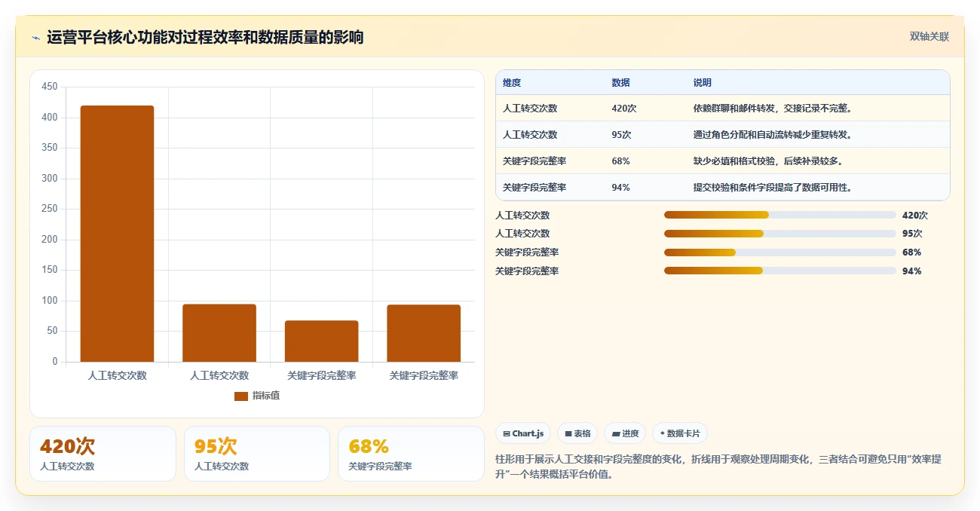Click the footer paragraph starting 柱形用于展示
The height and width of the screenshot is (511, 980).
(x=718, y=467)
